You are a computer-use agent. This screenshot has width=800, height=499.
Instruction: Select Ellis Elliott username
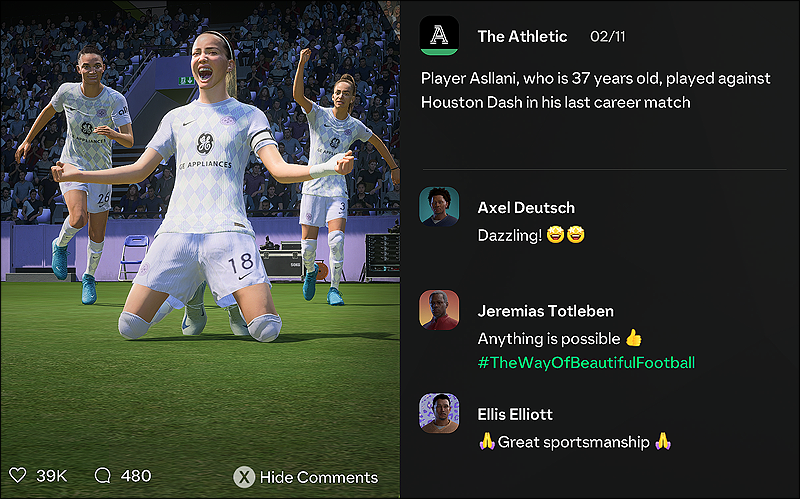pyautogui.click(x=515, y=414)
